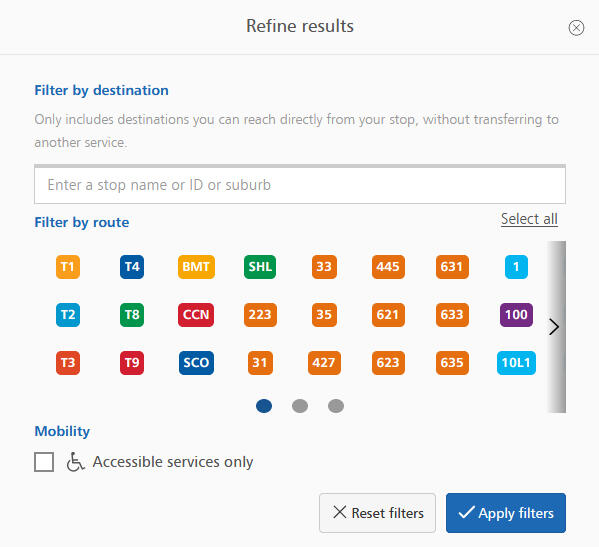The width and height of the screenshot is (599, 547).
Task: Go to first routes page dot
Action: pyautogui.click(x=264, y=406)
